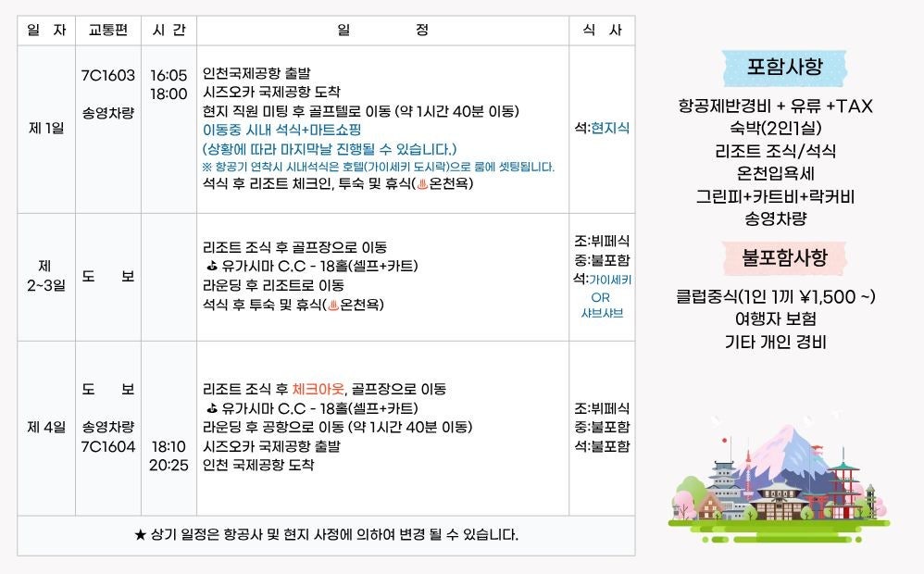Click the hot spring icon in the Day 2~3 row
The image size is (924, 574).
pyautogui.click(x=334, y=304)
